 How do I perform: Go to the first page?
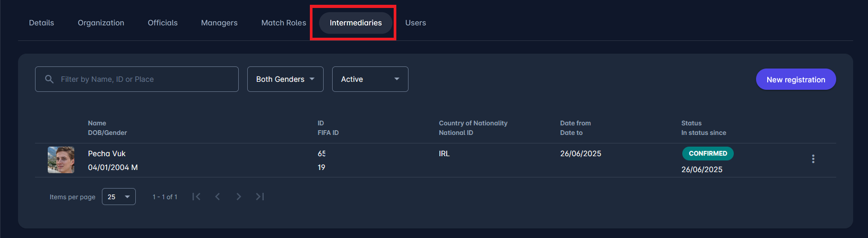[x=196, y=197]
